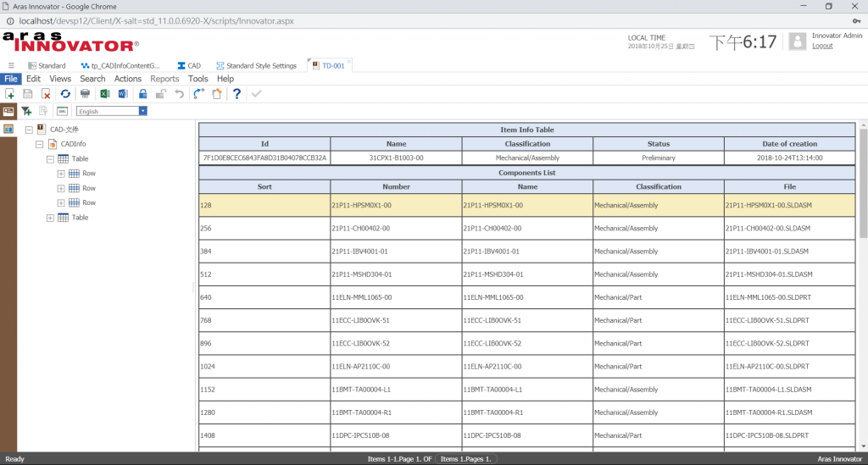Close the TD-001 tab
The width and height of the screenshot is (868, 465).
pyautogui.click(x=349, y=61)
